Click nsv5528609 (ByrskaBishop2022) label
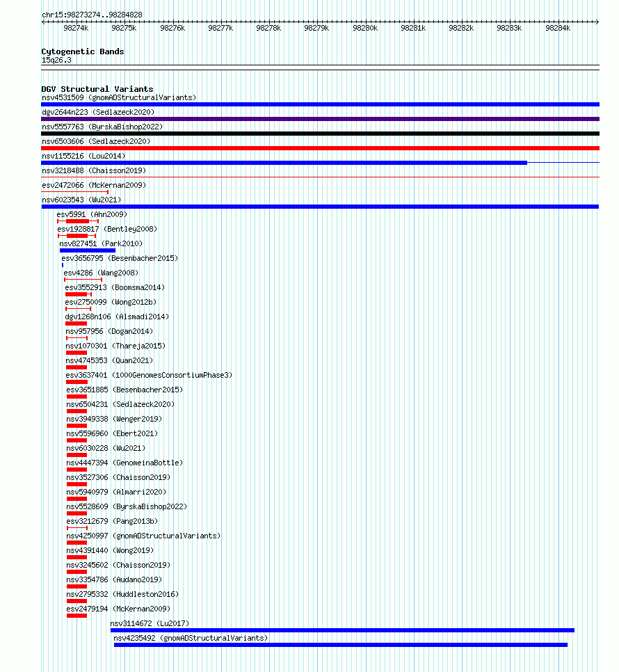The image size is (619, 672). [x=127, y=506]
